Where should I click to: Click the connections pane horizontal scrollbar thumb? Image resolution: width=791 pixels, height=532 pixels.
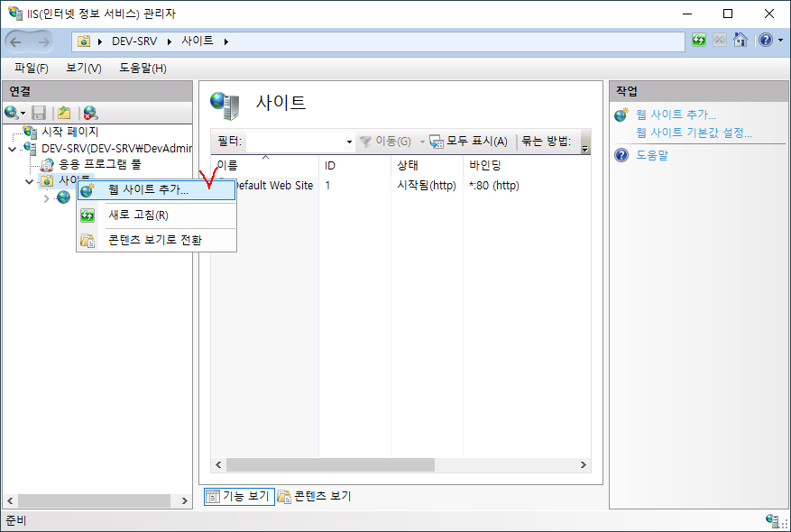pos(95,500)
